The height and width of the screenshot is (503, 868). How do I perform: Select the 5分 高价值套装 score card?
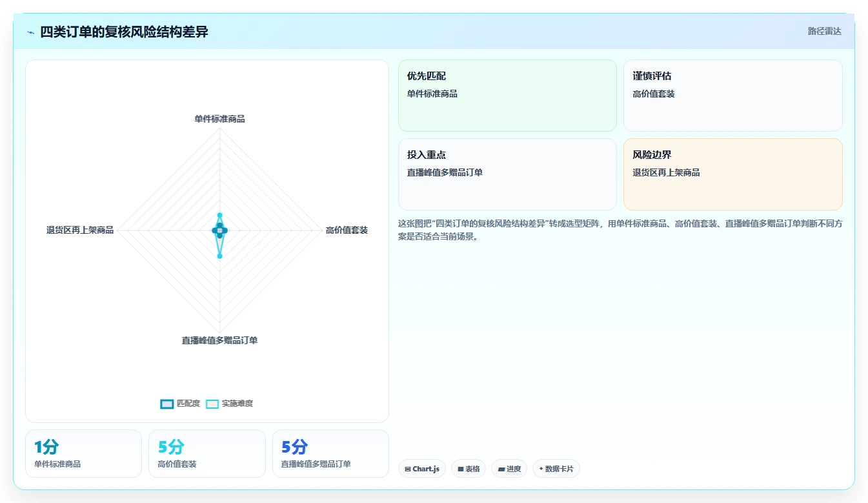(207, 453)
